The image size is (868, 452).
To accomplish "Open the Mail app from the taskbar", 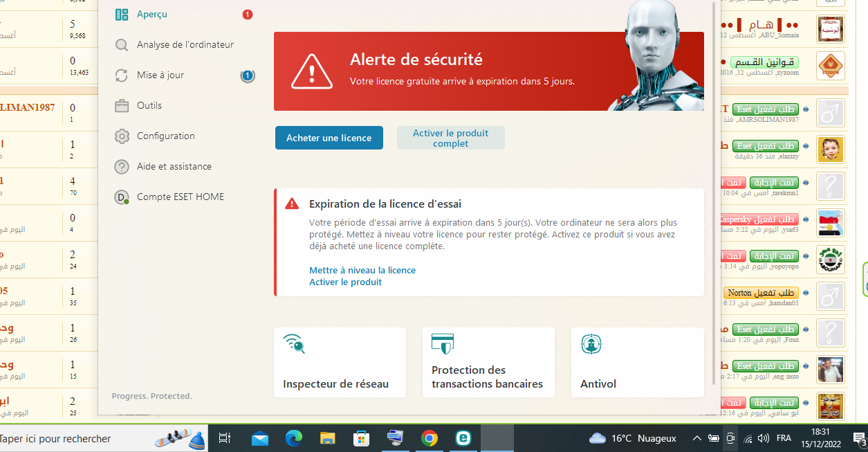I will 260,438.
